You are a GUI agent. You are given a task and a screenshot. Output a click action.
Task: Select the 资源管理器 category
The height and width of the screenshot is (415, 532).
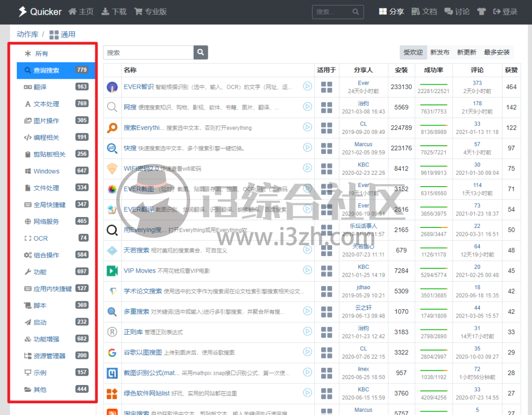pyautogui.click(x=56, y=355)
